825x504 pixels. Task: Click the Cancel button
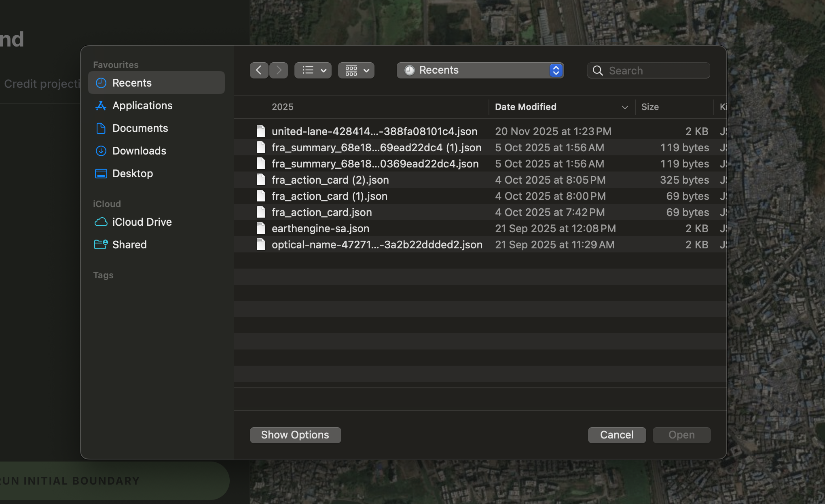pyautogui.click(x=617, y=435)
